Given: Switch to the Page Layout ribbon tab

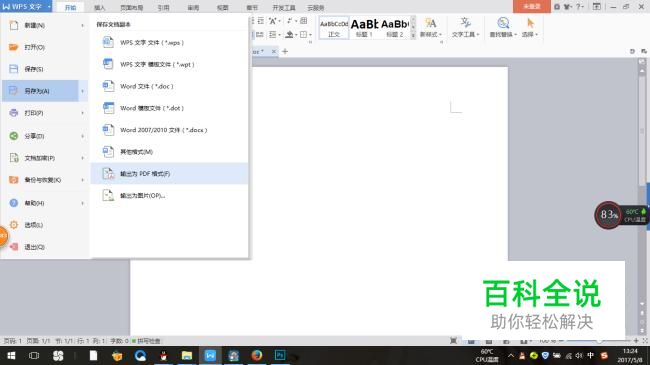Looking at the screenshot, I should (x=131, y=8).
